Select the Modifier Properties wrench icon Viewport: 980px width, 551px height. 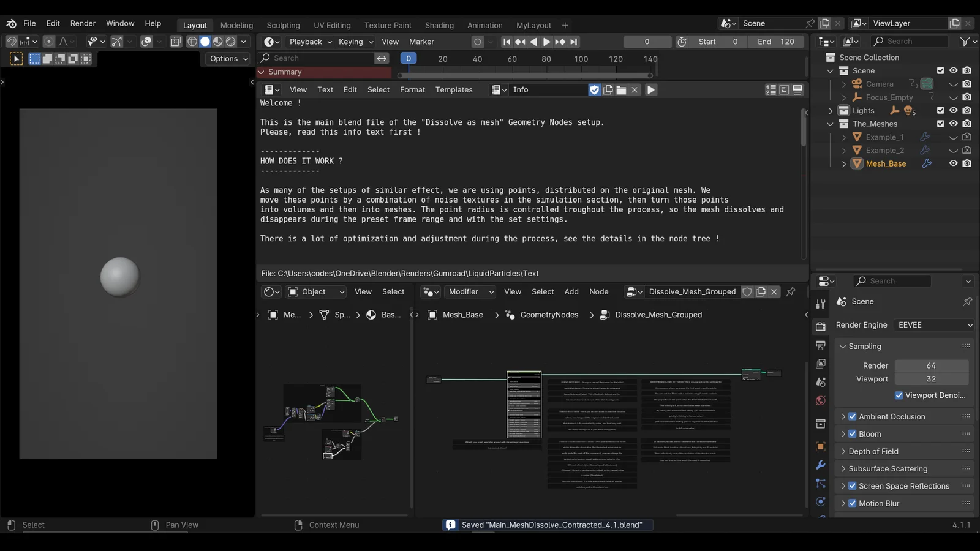tap(821, 464)
